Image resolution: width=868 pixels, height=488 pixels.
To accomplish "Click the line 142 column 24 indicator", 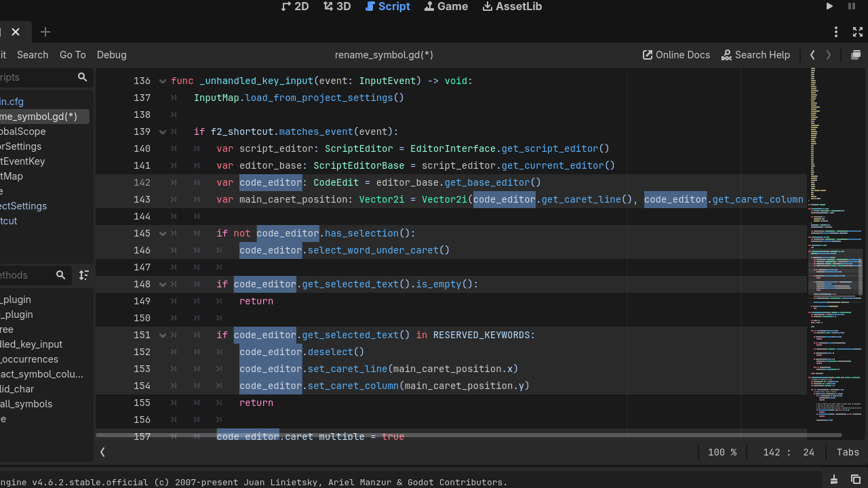I will point(789,452).
